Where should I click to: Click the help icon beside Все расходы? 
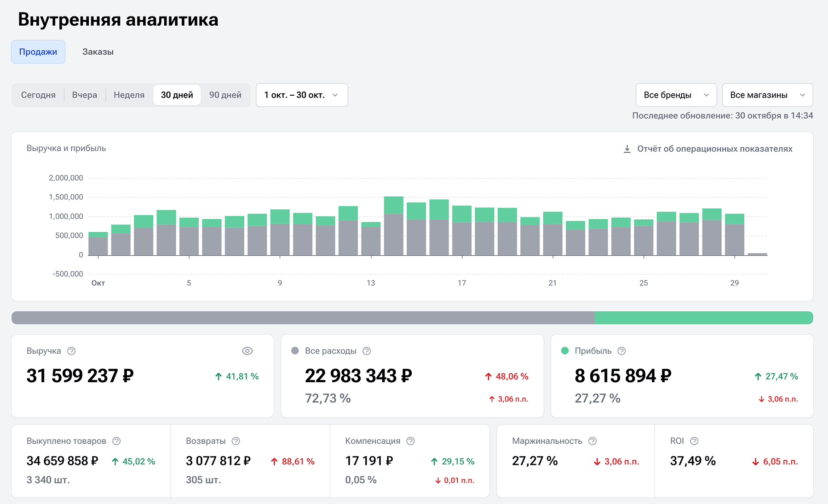click(x=367, y=351)
